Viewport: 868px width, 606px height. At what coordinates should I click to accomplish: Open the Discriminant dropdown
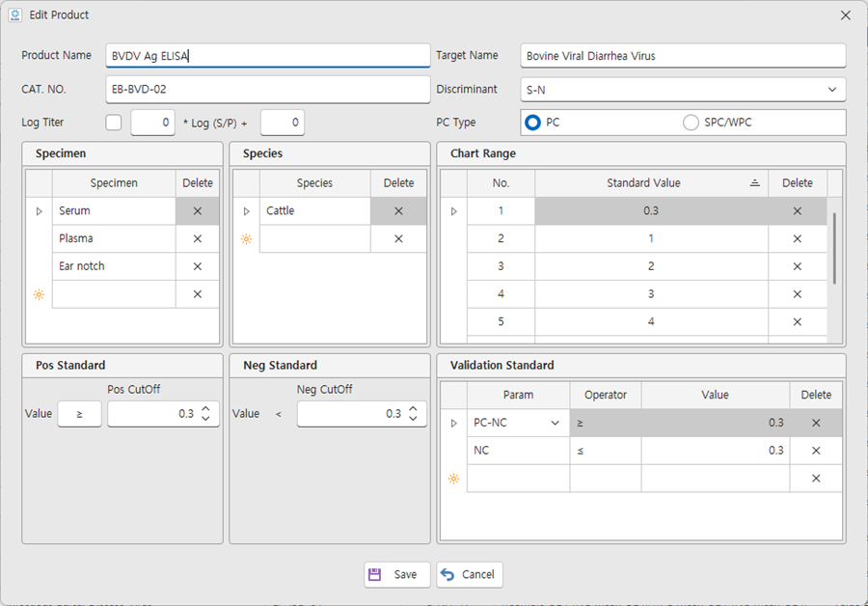point(832,90)
